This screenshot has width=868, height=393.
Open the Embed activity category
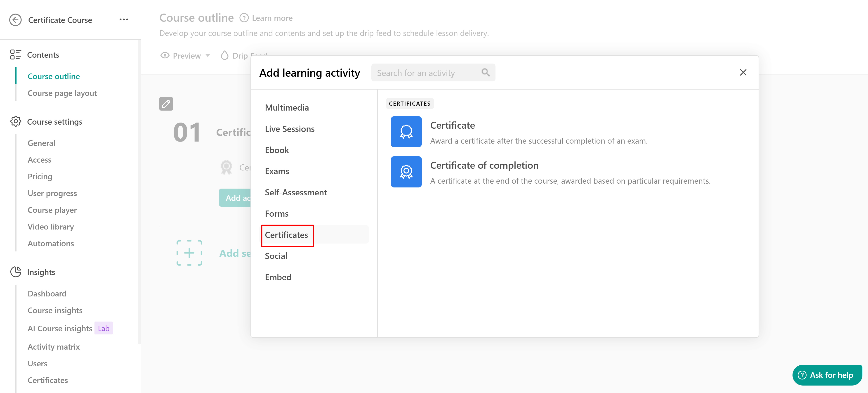click(x=278, y=277)
